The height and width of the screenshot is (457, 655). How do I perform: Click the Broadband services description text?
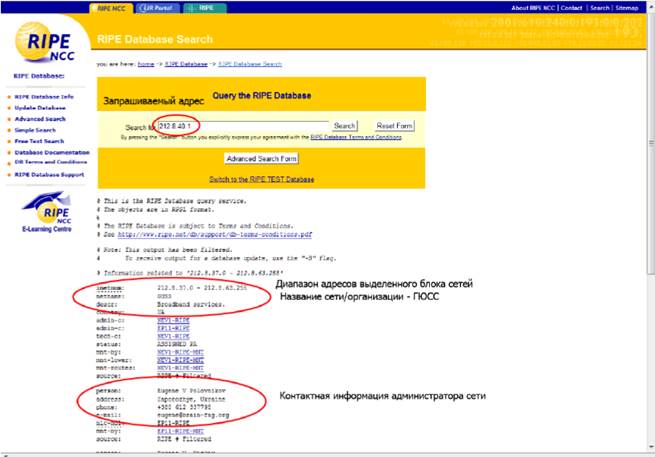tap(191, 305)
